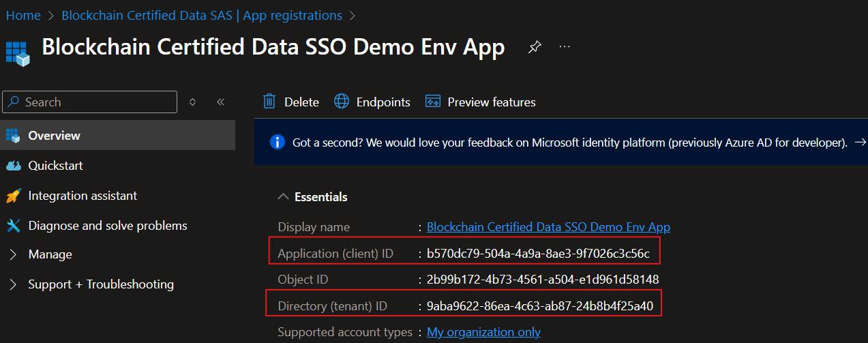Click the Integration assistant rocket icon
The image size is (868, 343).
tap(14, 196)
